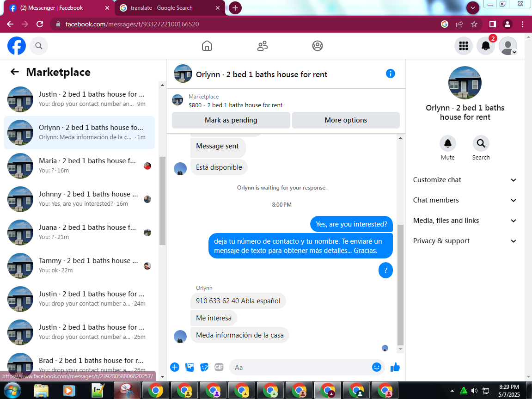Open the Groups icon in top navigation
Screen dimensions: 532x399
pyautogui.click(x=317, y=46)
